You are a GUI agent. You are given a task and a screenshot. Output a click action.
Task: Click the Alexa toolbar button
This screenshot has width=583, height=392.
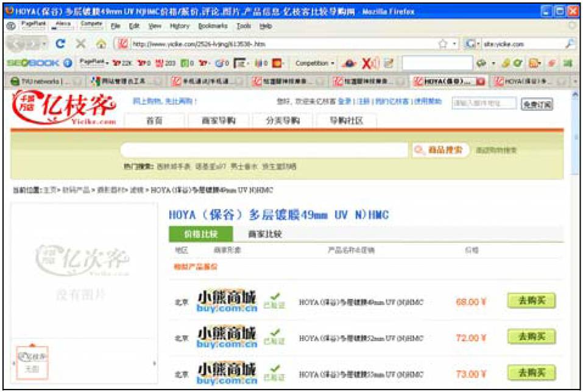coord(63,26)
